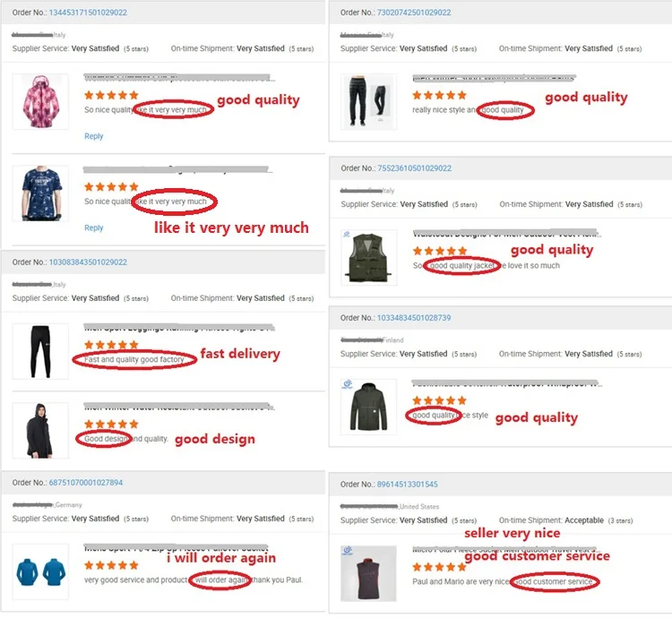Open the green outdoor vest thumbnail
Screen dimensions: 672x618
[369, 257]
